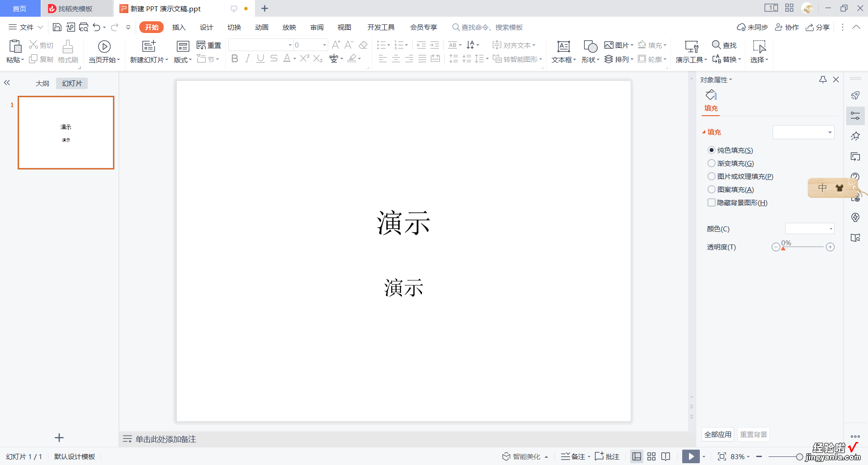Add new slide with plus below thumbnails
The image size is (868, 465).
click(59, 437)
